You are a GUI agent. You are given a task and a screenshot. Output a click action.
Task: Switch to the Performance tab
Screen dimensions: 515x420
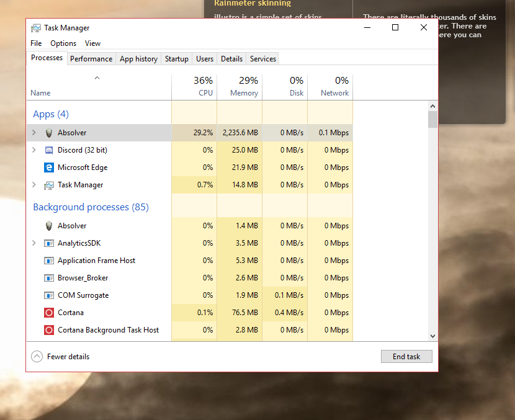pyautogui.click(x=91, y=59)
